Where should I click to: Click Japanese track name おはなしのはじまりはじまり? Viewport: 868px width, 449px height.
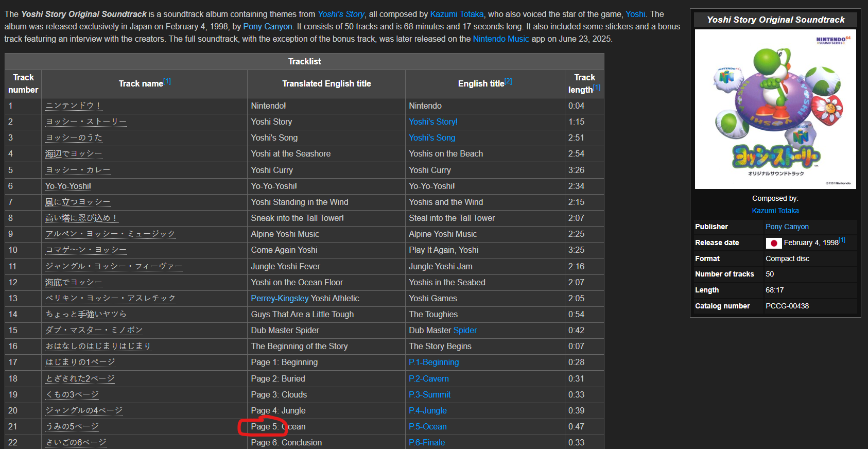point(98,346)
